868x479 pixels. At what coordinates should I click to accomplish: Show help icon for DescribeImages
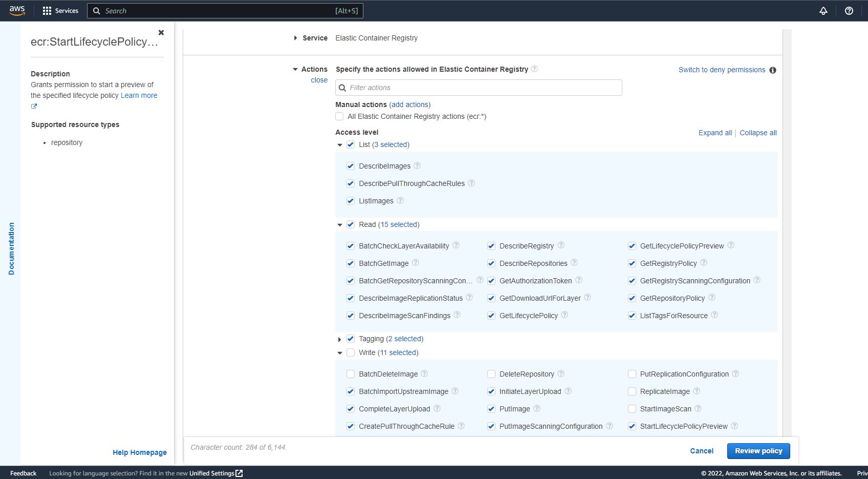417,165
